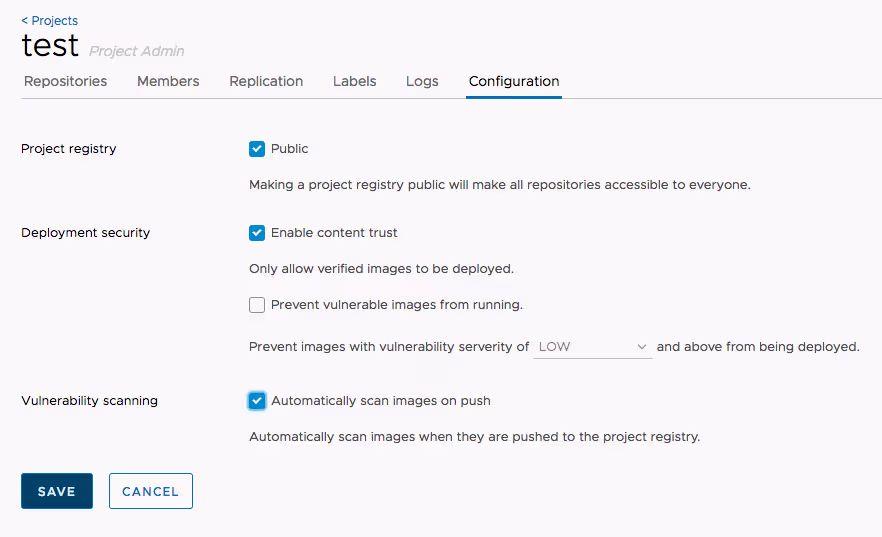Switch to the Labels tab
882x537 pixels.
point(354,82)
